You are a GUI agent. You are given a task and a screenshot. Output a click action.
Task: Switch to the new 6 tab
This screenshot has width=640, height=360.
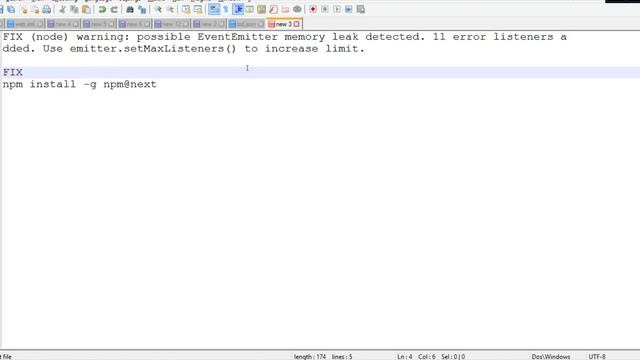coord(134,24)
